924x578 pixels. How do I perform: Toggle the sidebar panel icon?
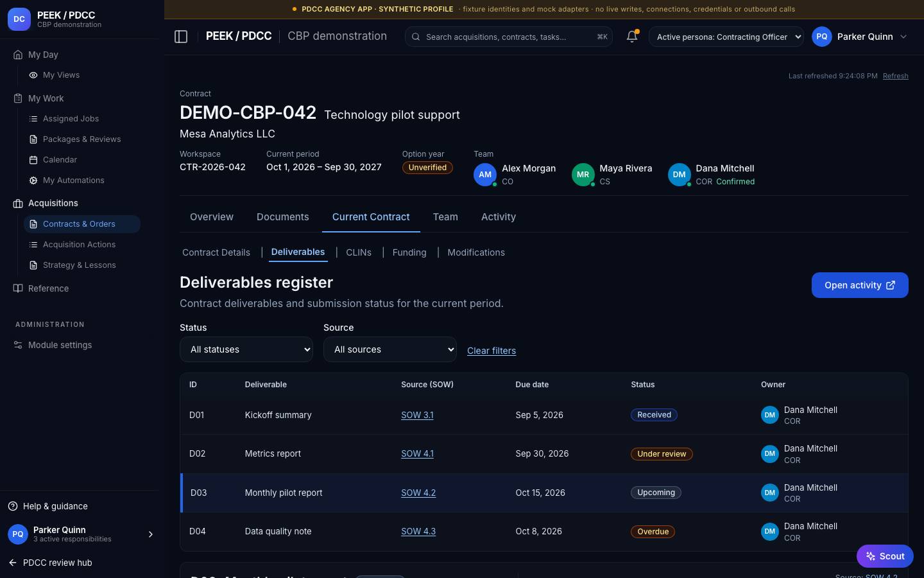point(181,37)
